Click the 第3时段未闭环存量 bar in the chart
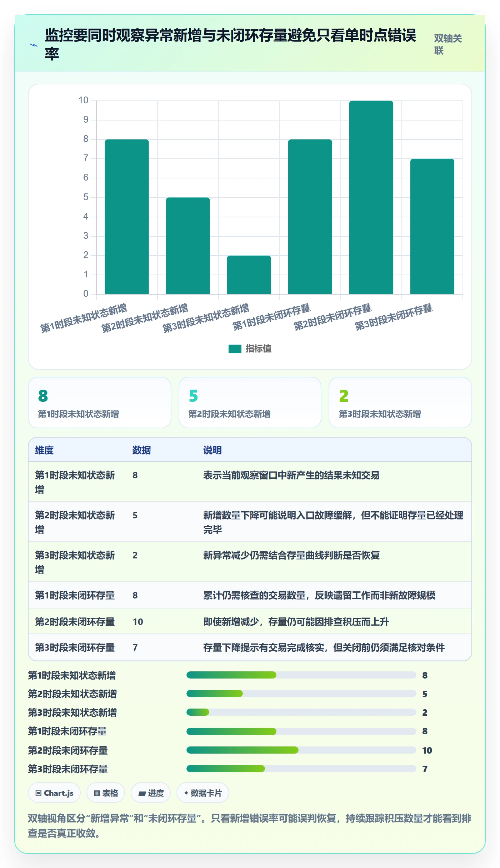 432,226
